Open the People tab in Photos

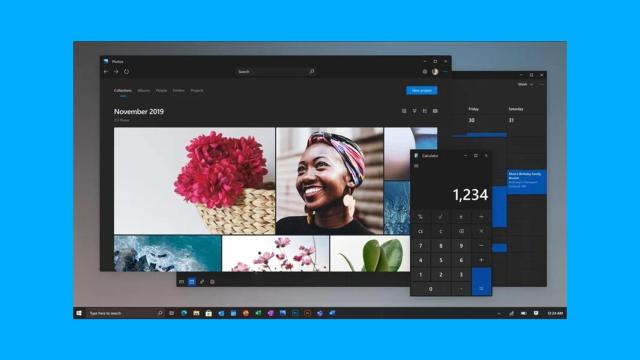pyautogui.click(x=161, y=91)
